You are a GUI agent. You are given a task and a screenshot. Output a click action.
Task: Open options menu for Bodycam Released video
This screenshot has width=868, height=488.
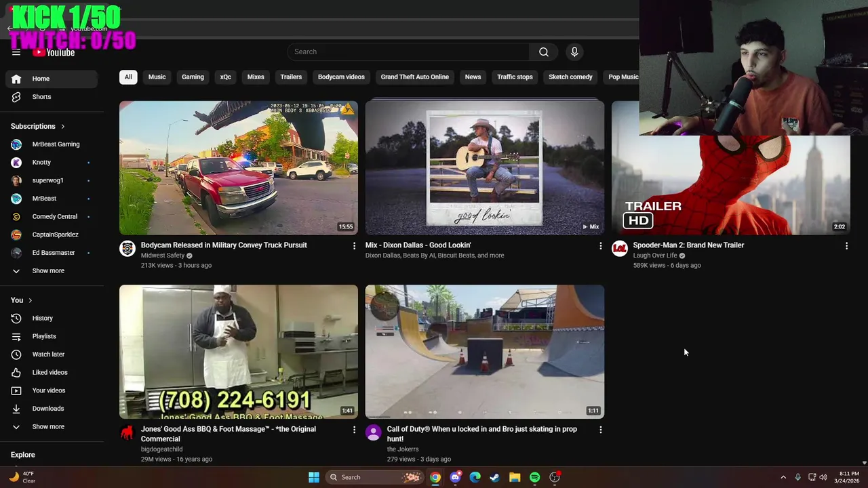(354, 246)
